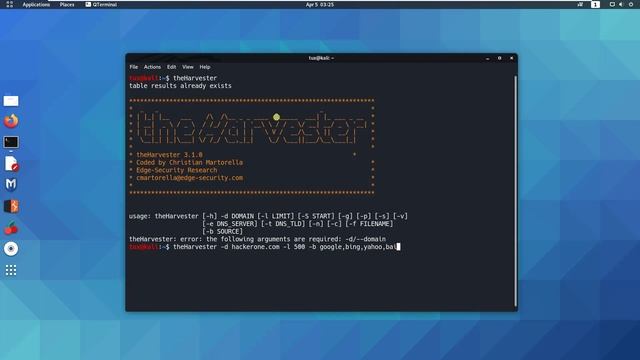
Task: Click 'Coded by Christian Martorella' line
Action: [189, 162]
